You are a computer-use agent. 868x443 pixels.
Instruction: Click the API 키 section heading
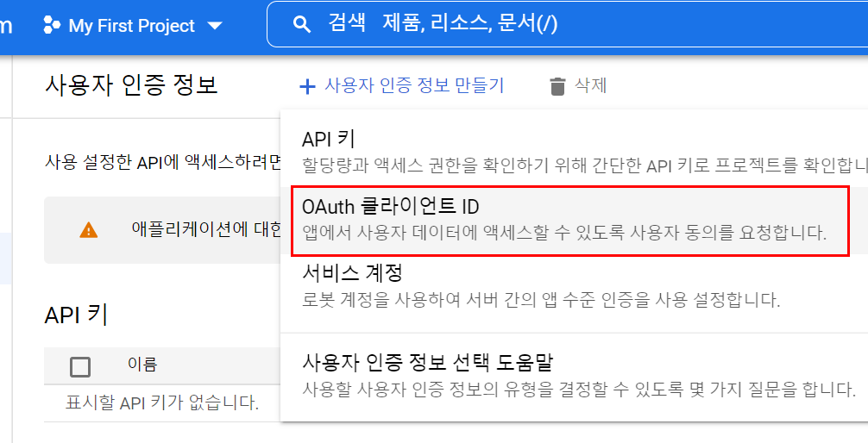[x=76, y=315]
